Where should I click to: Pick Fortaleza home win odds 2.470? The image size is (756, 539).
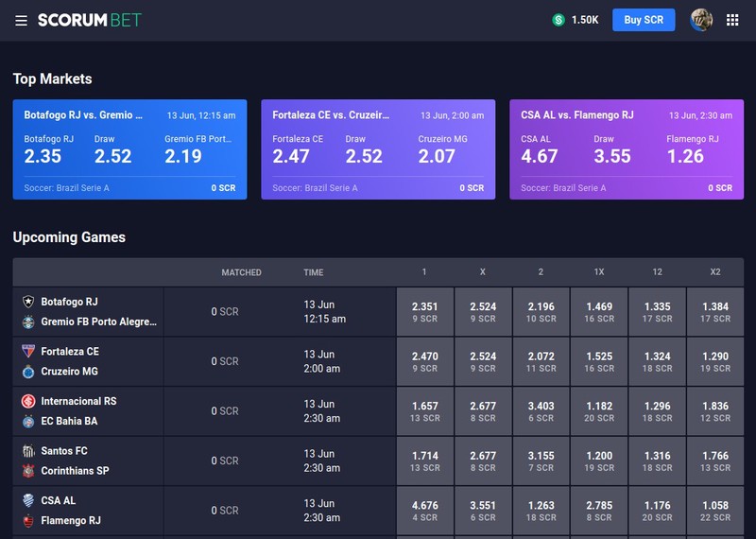coord(424,361)
